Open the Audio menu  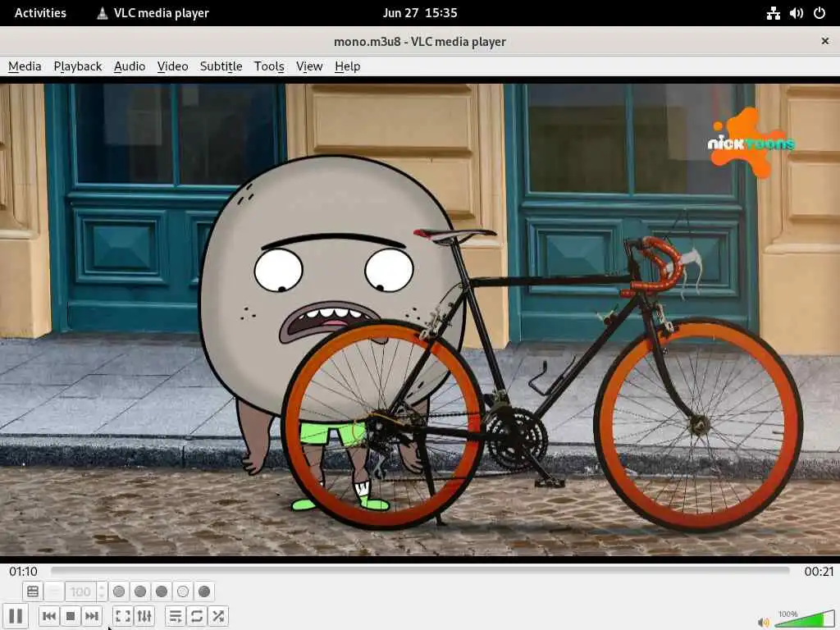[x=130, y=66]
